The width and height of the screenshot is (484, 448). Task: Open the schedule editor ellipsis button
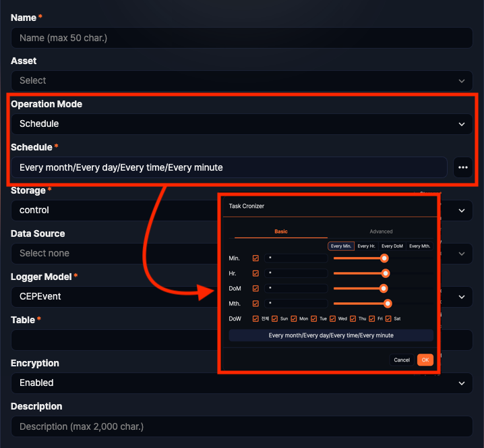point(462,167)
